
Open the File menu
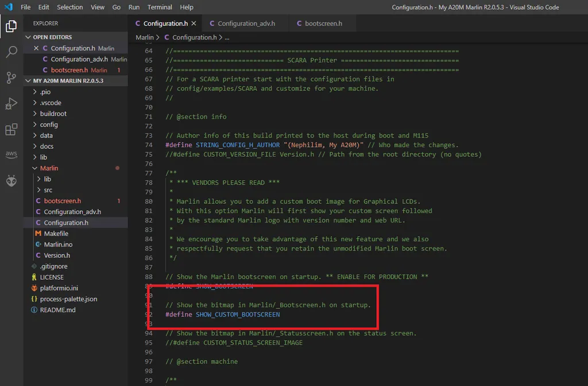pos(25,7)
